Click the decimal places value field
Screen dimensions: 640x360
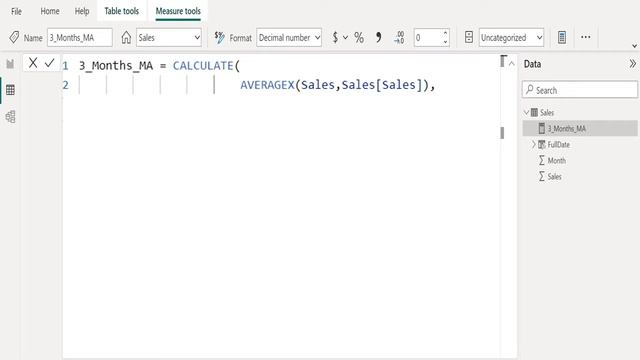tap(428, 38)
